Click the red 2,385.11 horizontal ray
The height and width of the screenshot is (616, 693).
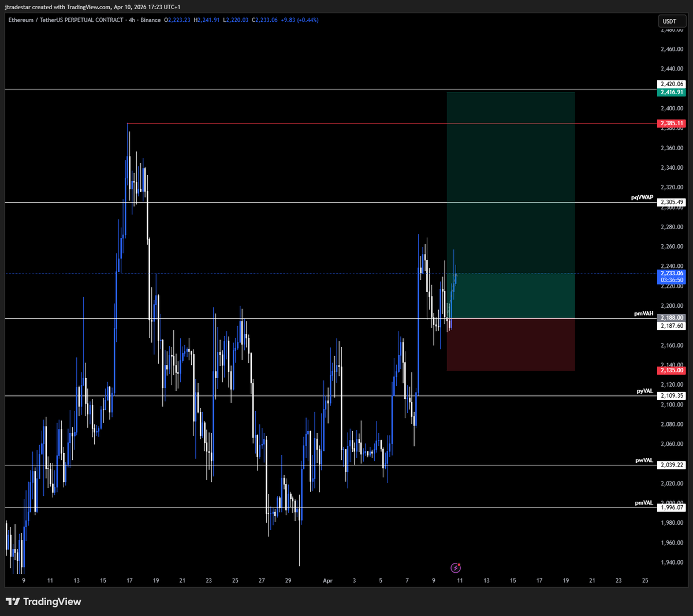pos(392,124)
